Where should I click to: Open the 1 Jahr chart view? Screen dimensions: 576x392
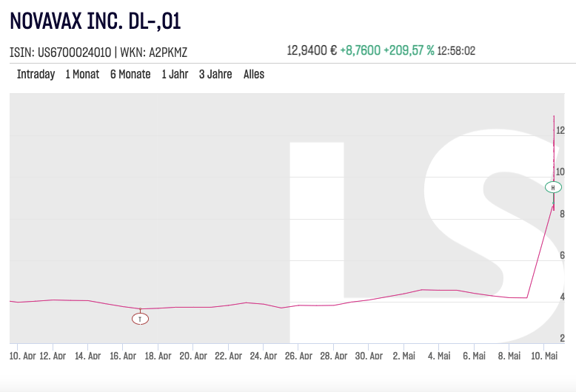pos(175,75)
